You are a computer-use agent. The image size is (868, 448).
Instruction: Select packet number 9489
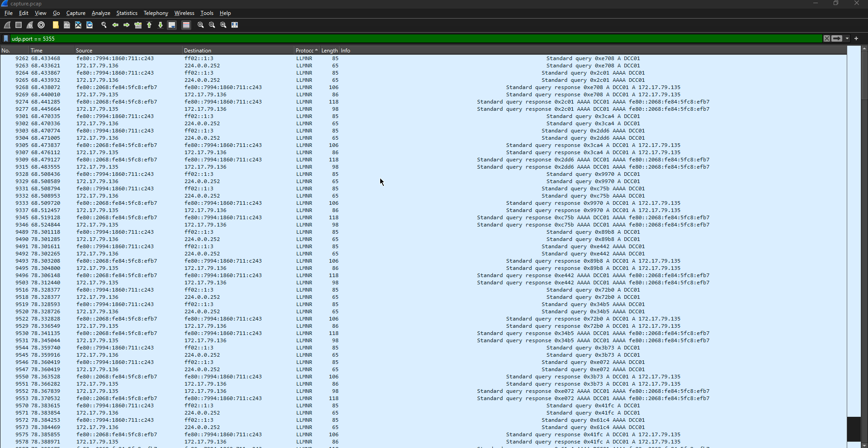pyautogui.click(x=423, y=232)
